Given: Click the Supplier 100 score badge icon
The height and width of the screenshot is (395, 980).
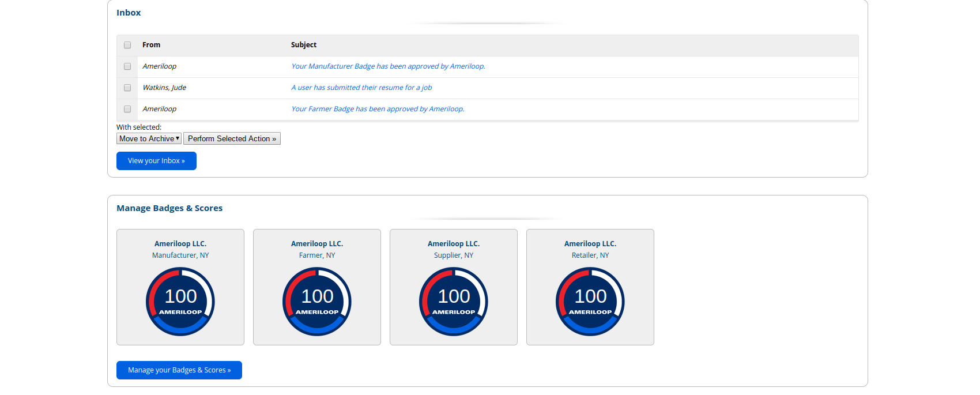Looking at the screenshot, I should point(454,302).
